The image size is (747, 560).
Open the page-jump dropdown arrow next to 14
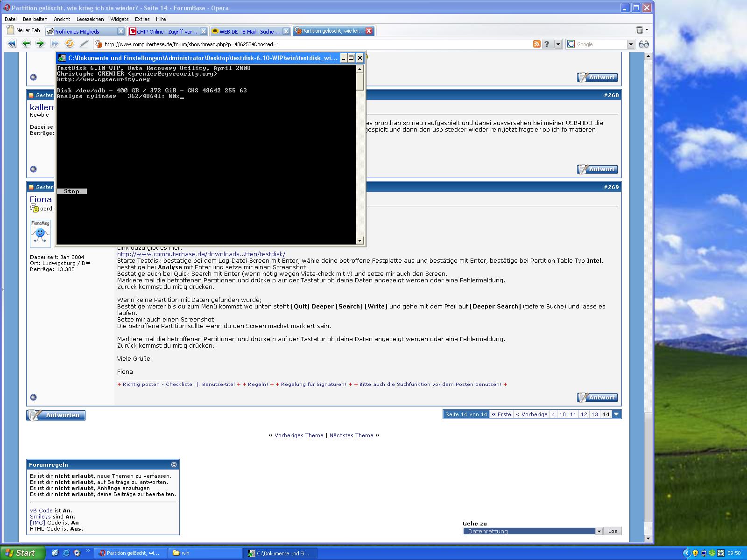click(616, 414)
